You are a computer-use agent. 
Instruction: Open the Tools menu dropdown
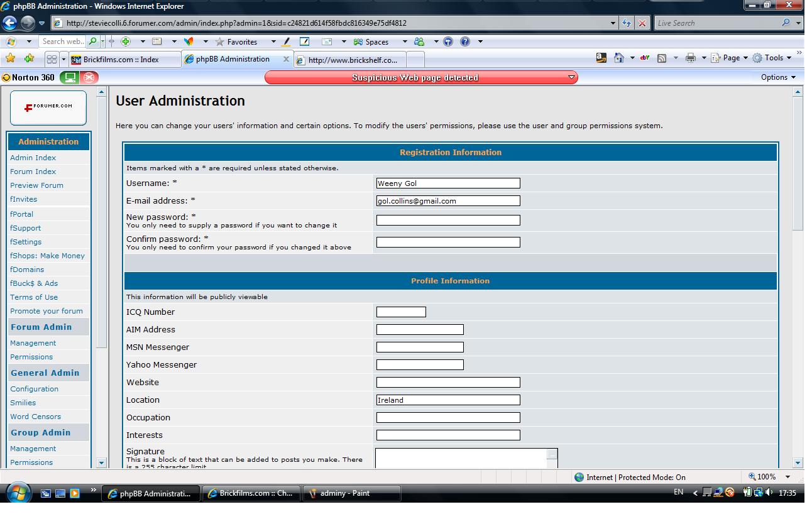pos(771,58)
